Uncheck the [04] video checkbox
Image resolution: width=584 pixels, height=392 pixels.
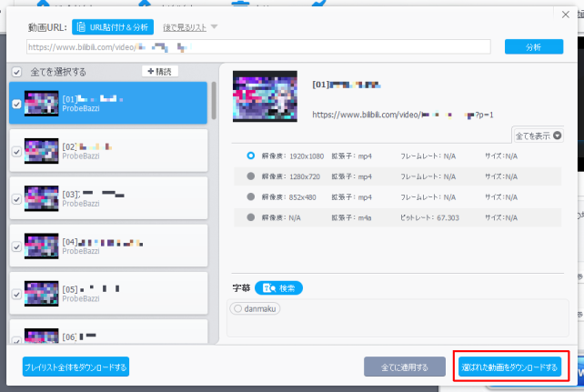[x=16, y=246]
